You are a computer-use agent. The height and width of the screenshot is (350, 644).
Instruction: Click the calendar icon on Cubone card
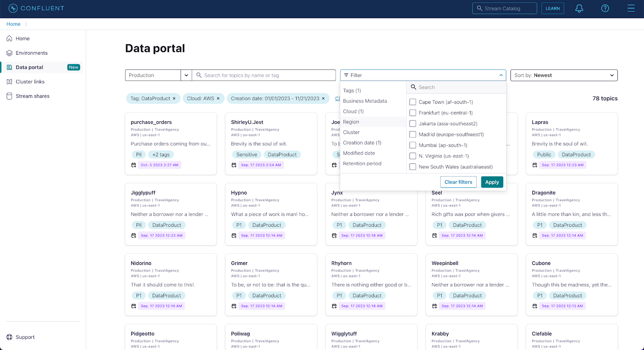[x=535, y=306]
